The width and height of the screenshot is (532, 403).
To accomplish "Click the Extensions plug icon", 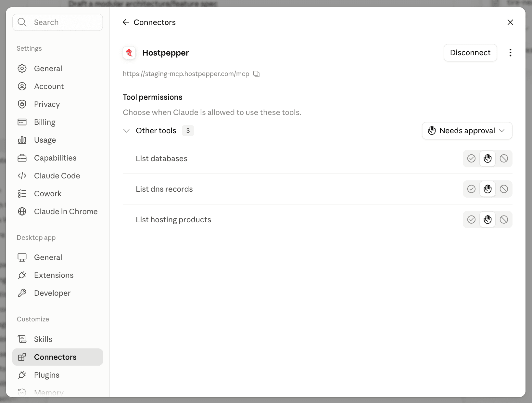I will tap(22, 275).
